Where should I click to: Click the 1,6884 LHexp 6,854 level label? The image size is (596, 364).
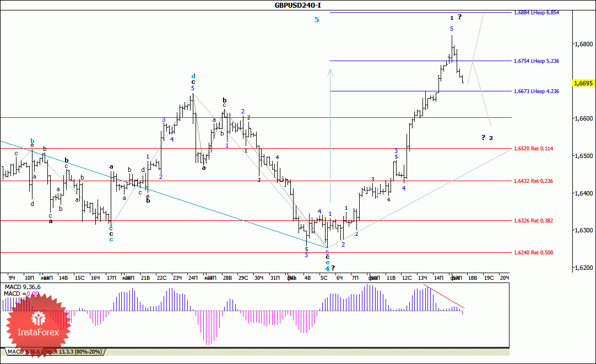537,13
